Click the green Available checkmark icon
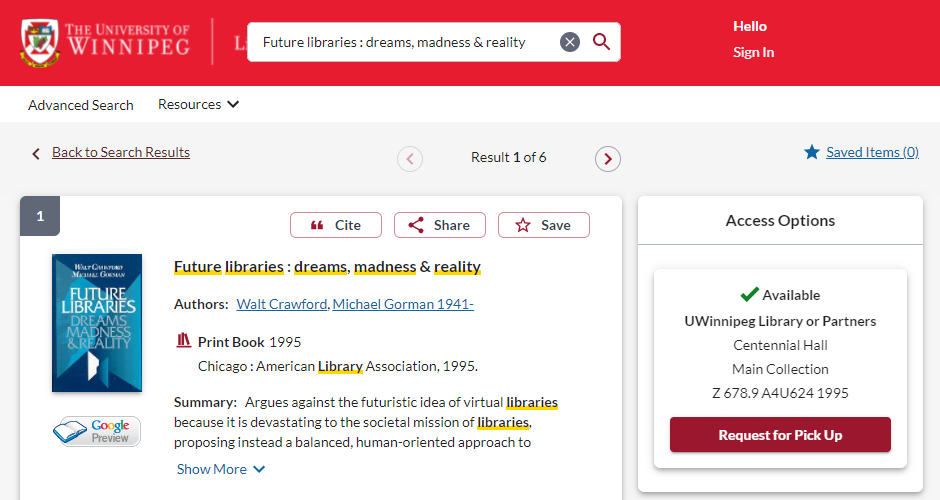 pos(749,294)
